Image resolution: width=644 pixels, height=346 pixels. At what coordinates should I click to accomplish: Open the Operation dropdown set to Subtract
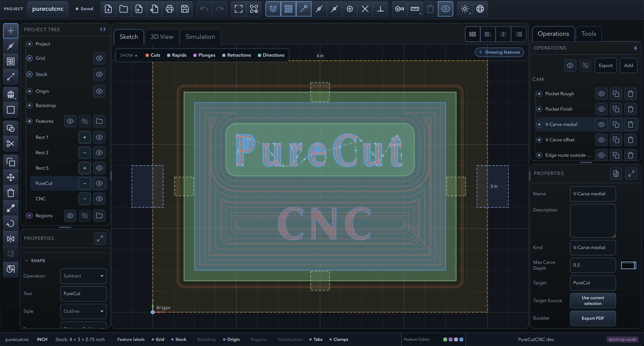(x=84, y=276)
